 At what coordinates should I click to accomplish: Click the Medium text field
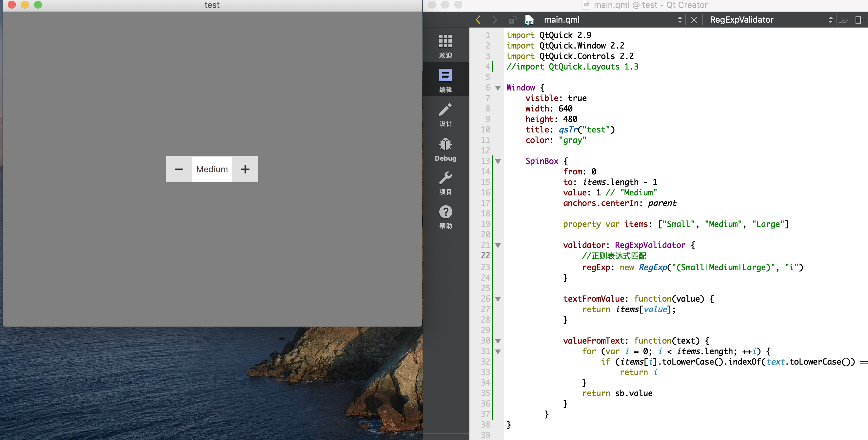click(212, 169)
